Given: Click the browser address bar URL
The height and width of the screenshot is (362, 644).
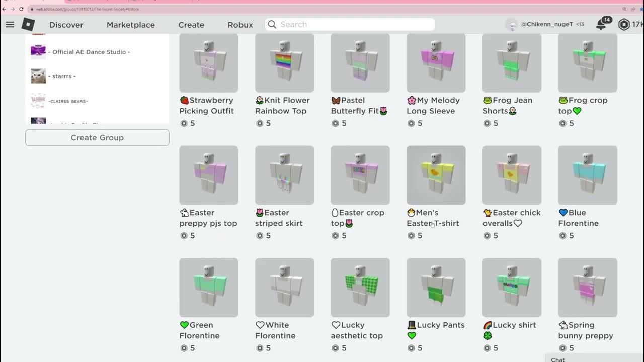Looking at the screenshot, I should pyautogui.click(x=88, y=9).
